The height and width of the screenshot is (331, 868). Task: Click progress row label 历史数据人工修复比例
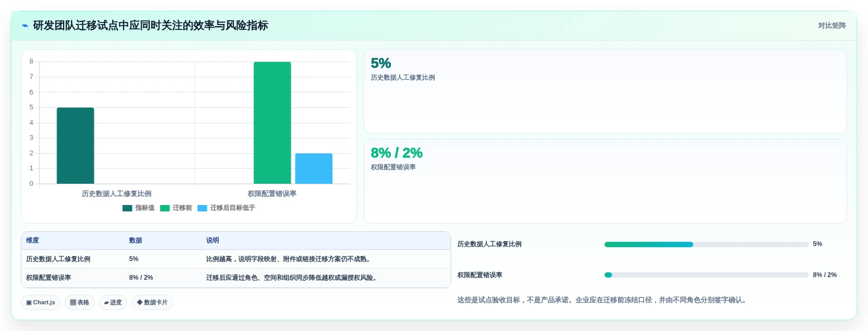(490, 244)
